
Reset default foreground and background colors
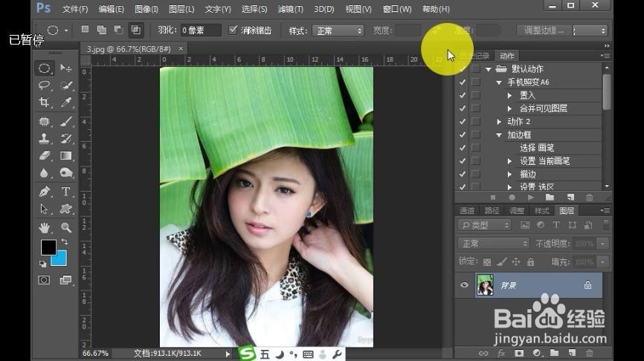click(x=42, y=264)
